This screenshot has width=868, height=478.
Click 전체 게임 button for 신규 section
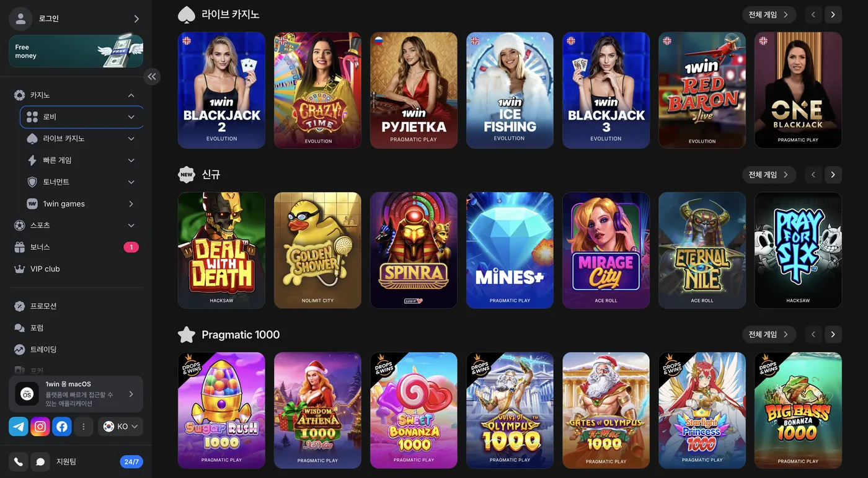coord(769,175)
